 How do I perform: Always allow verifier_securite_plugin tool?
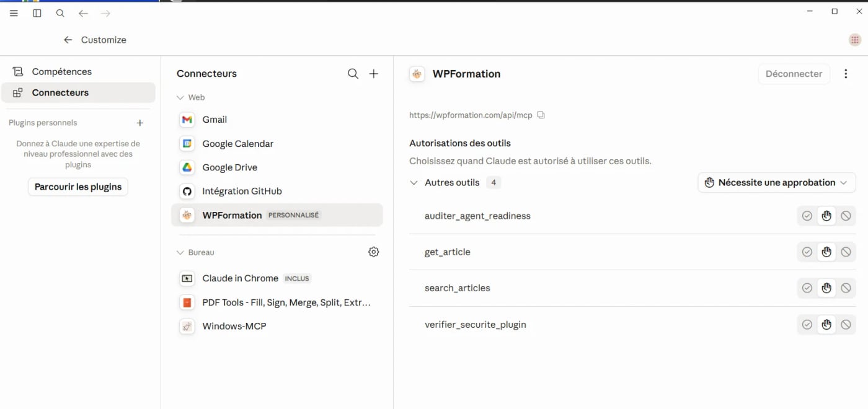(x=807, y=325)
